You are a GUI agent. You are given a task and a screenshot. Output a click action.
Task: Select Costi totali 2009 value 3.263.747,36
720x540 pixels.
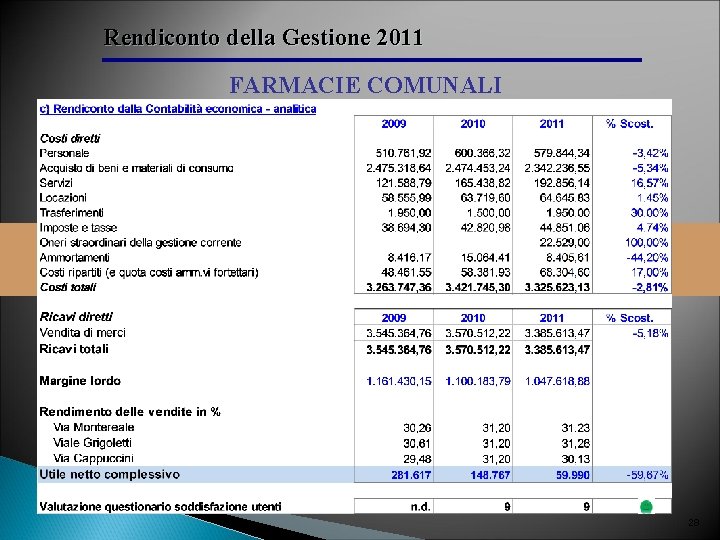coord(399,287)
